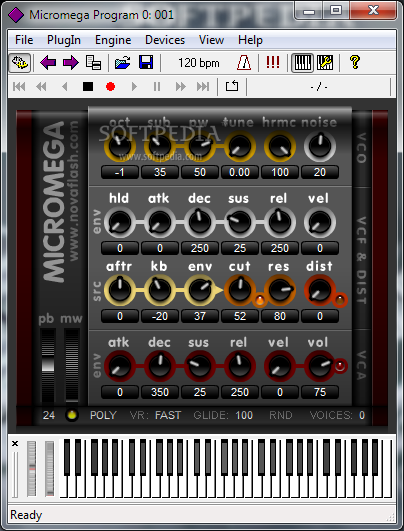
Task: Open the Engine menu
Action: (113, 40)
